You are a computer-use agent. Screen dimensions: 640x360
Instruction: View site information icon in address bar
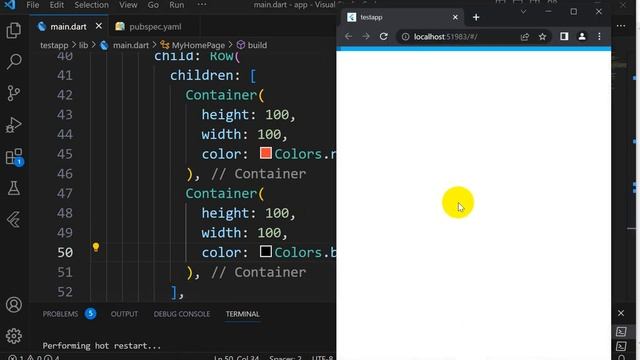(x=405, y=37)
